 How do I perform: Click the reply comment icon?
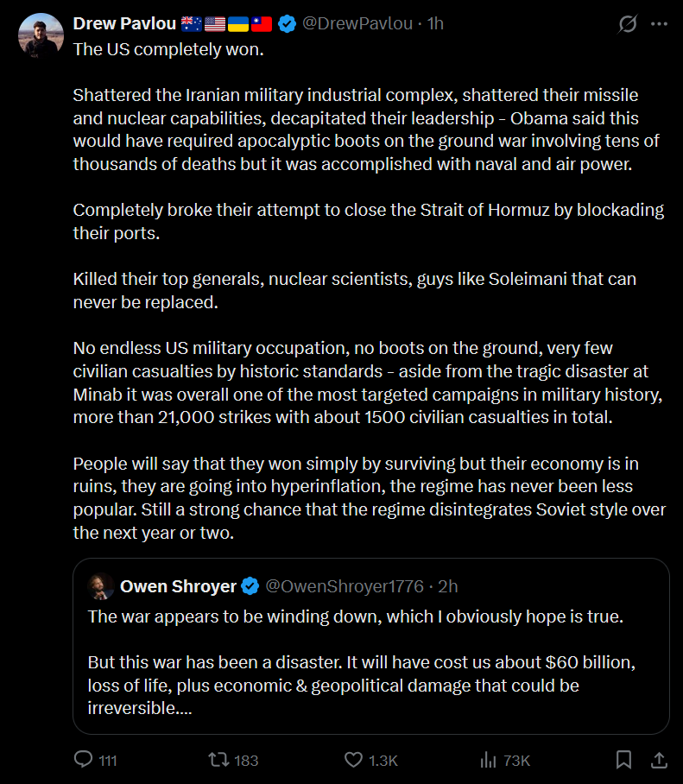coord(84,760)
